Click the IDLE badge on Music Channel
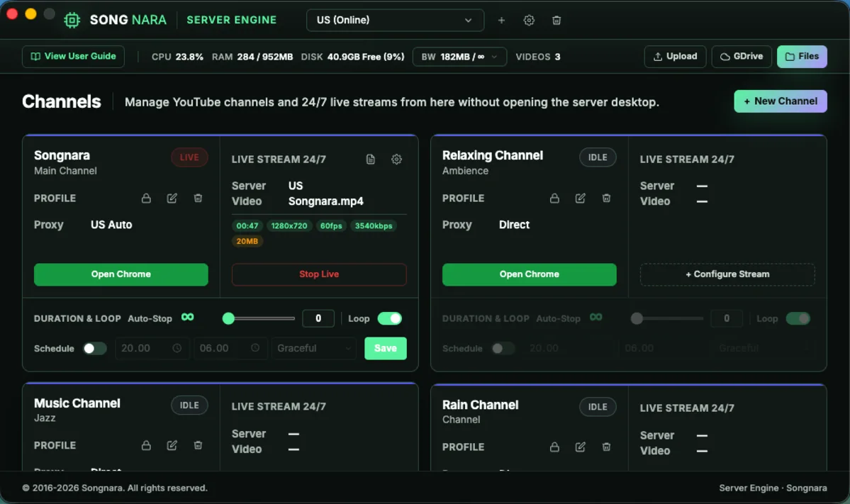 click(189, 405)
